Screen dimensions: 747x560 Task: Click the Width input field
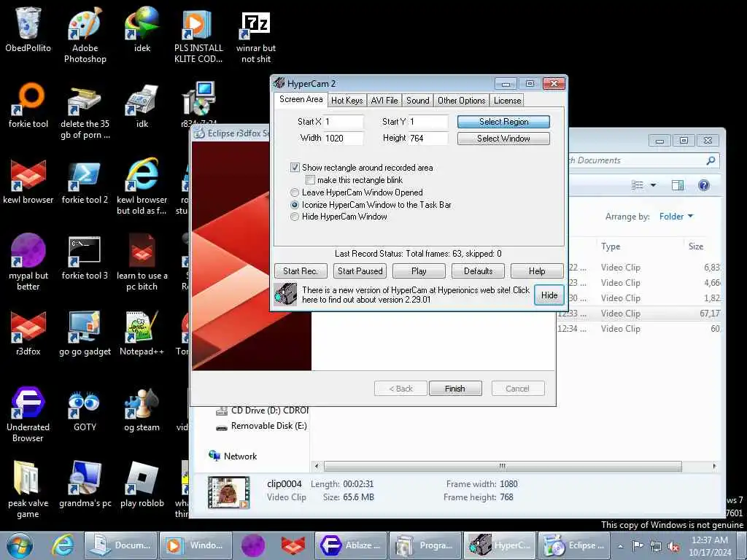[344, 139]
